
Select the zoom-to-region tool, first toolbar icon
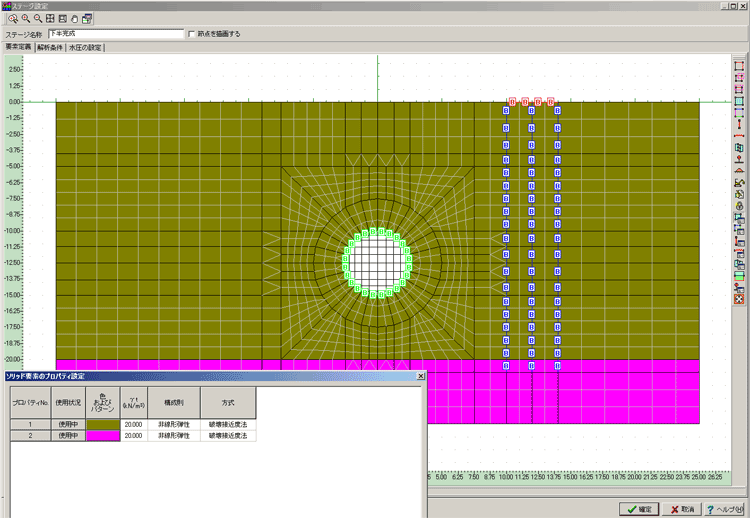[12, 19]
